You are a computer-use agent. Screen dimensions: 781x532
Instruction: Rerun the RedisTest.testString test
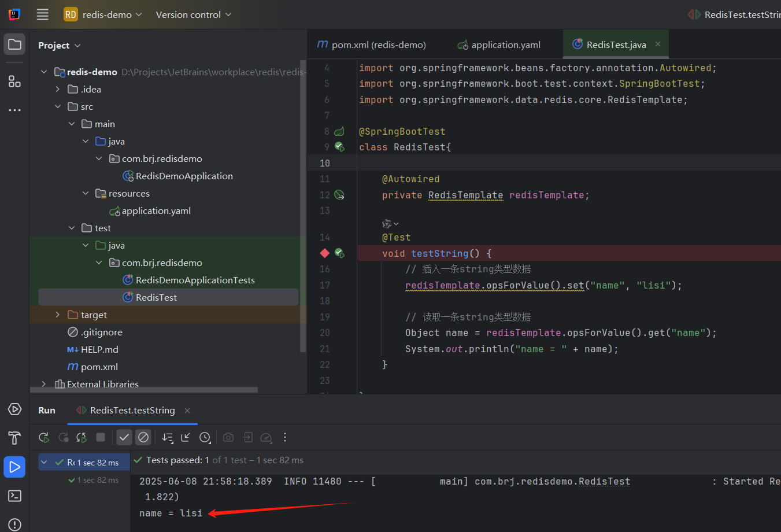(x=44, y=438)
